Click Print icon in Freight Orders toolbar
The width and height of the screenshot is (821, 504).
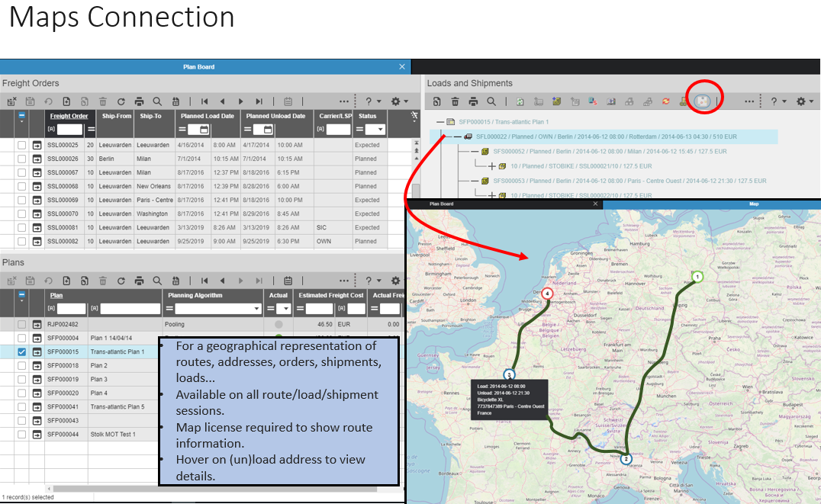pos(139,101)
